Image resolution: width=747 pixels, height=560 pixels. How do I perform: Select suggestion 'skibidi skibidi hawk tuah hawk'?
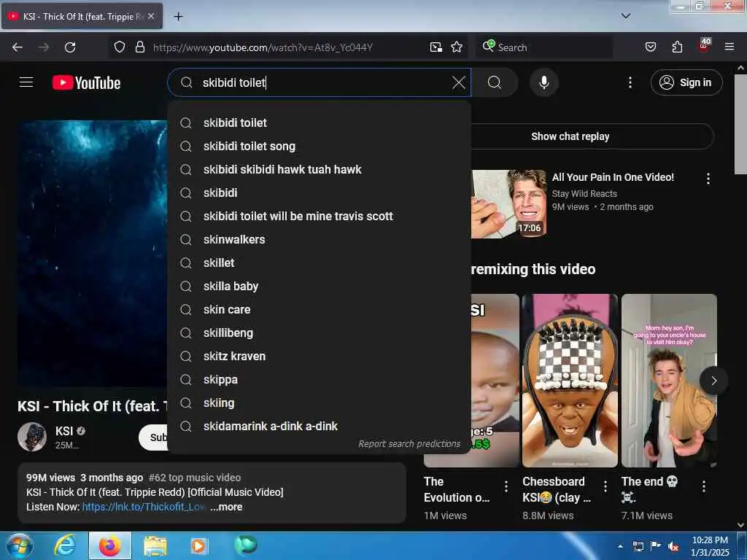tap(320, 169)
